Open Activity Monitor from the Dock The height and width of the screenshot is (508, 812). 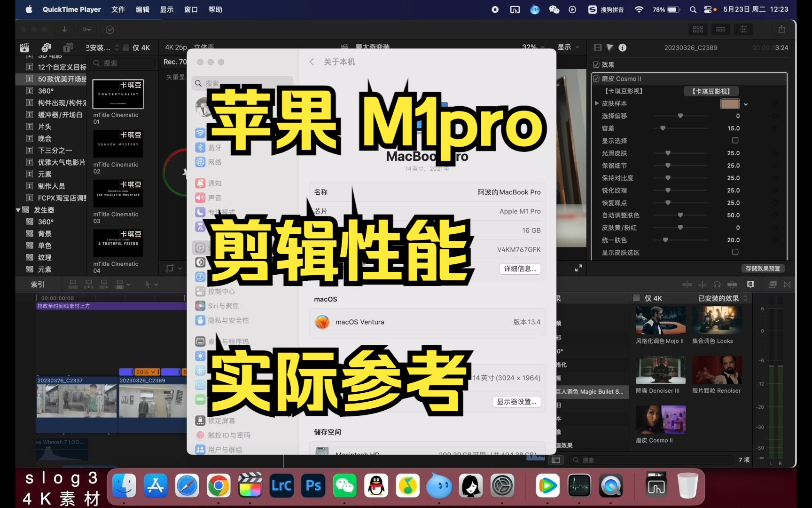pyautogui.click(x=579, y=485)
